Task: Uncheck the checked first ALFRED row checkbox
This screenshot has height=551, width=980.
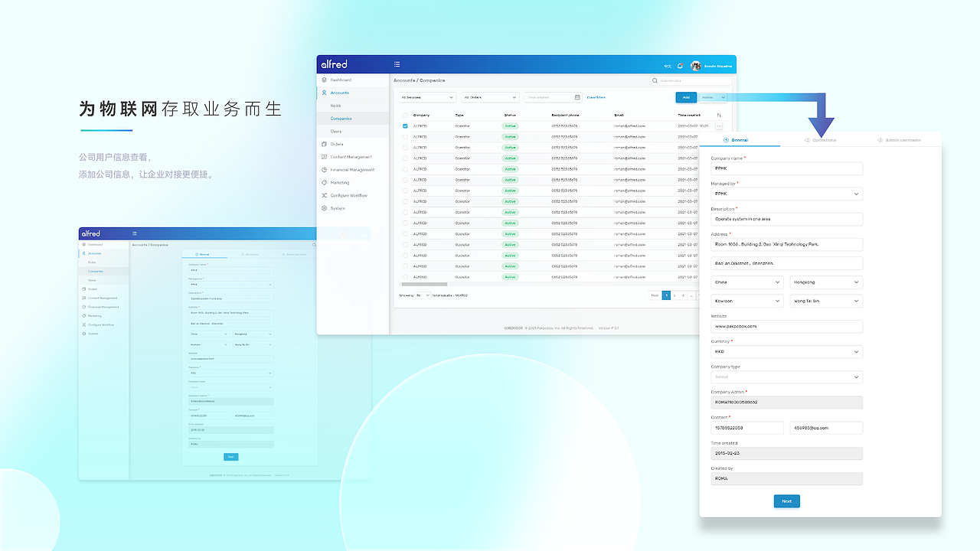Action: [x=405, y=126]
